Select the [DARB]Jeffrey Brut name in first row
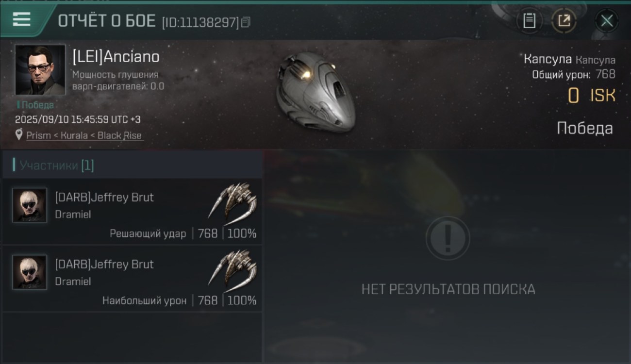631x364 pixels. click(x=104, y=198)
